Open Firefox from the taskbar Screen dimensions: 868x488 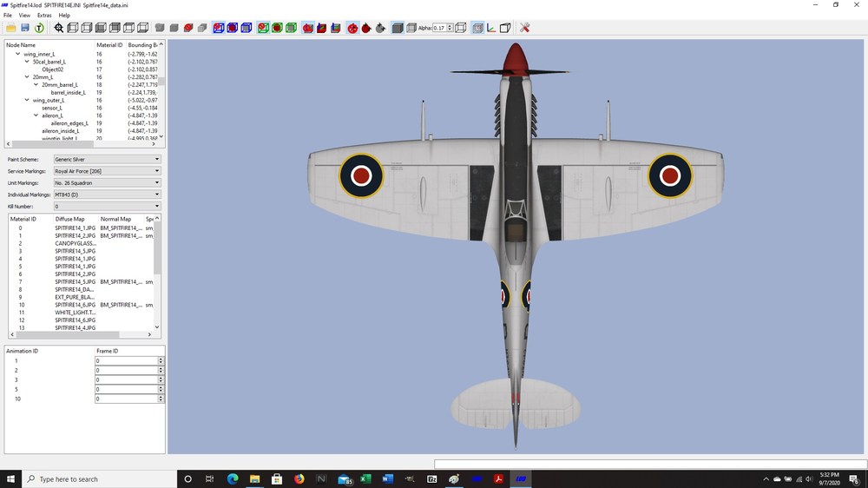tap(299, 479)
